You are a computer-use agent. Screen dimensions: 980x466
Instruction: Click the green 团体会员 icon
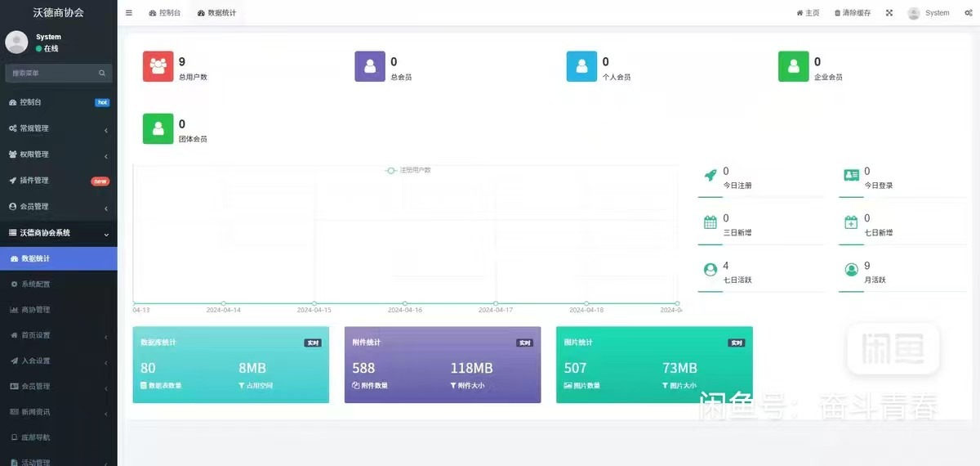pyautogui.click(x=158, y=129)
